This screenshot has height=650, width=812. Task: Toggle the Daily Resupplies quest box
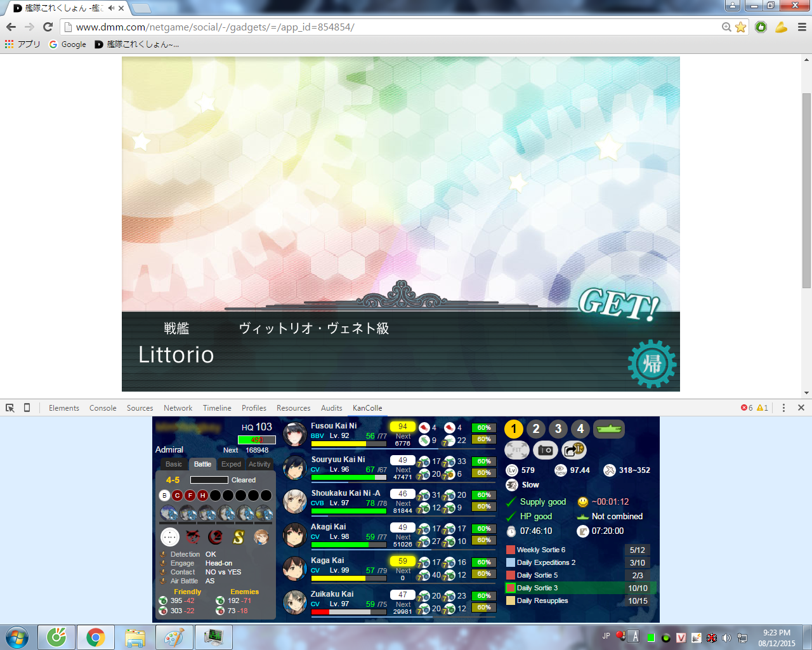pos(511,600)
